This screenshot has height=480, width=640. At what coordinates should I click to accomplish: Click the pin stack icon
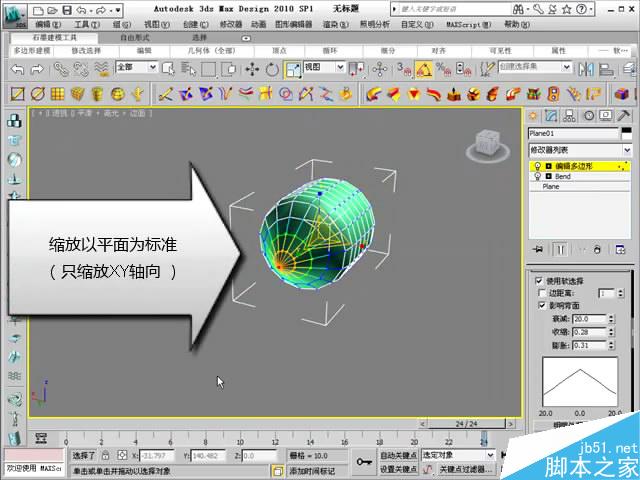click(x=538, y=249)
